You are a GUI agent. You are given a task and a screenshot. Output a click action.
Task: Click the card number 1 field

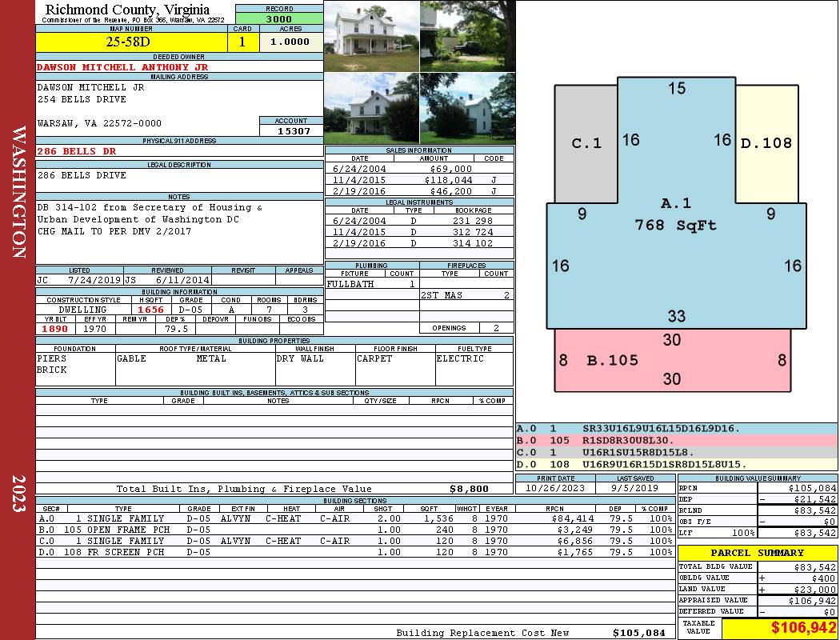(242, 42)
